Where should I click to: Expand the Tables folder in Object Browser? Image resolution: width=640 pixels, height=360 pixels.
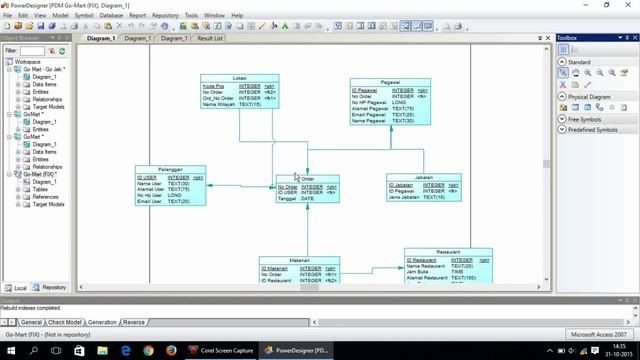tap(18, 189)
